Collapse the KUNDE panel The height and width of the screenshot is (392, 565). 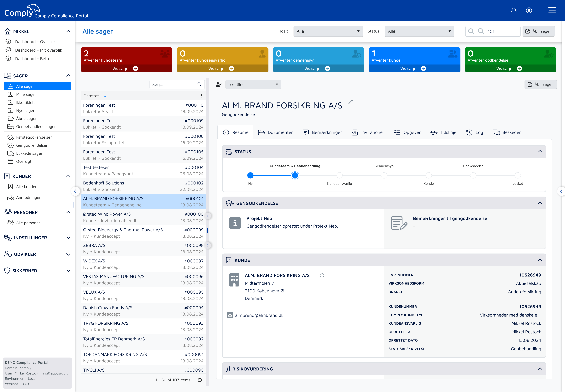pyautogui.click(x=540, y=260)
